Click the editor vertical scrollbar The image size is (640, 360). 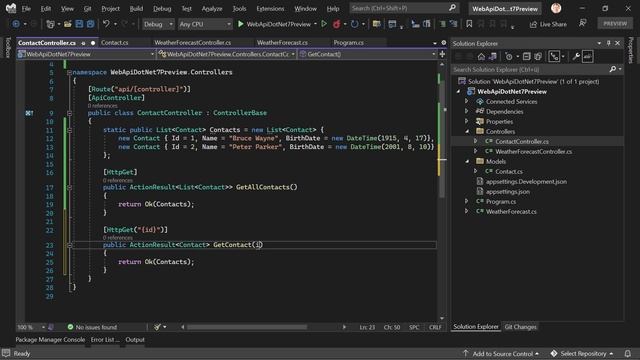[x=442, y=139]
